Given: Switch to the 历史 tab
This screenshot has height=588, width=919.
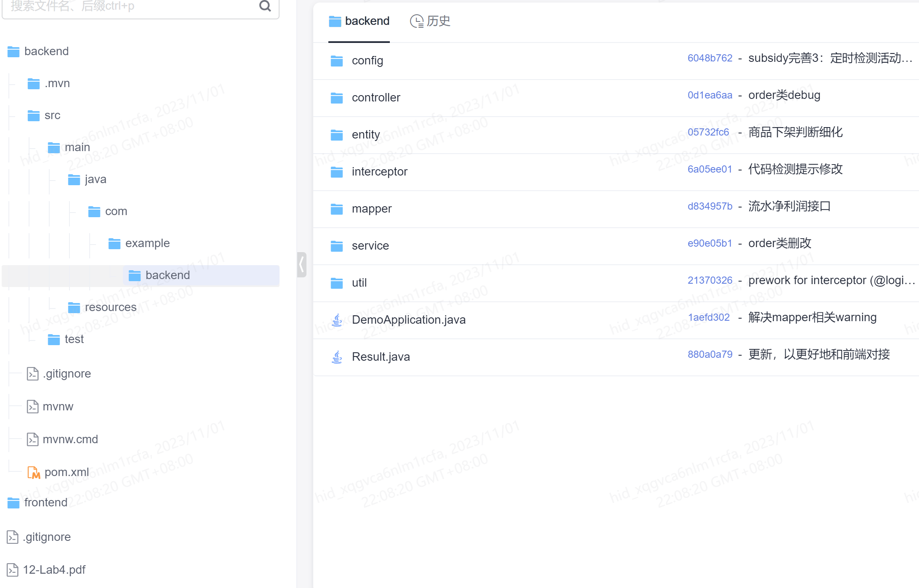Looking at the screenshot, I should [x=438, y=21].
